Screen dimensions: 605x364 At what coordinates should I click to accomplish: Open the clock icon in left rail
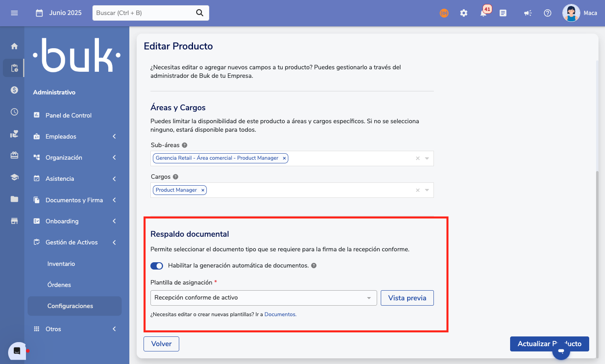pyautogui.click(x=14, y=112)
